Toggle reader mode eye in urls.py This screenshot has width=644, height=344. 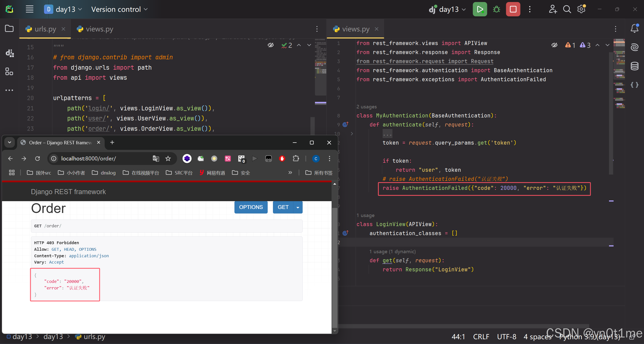[271, 45]
